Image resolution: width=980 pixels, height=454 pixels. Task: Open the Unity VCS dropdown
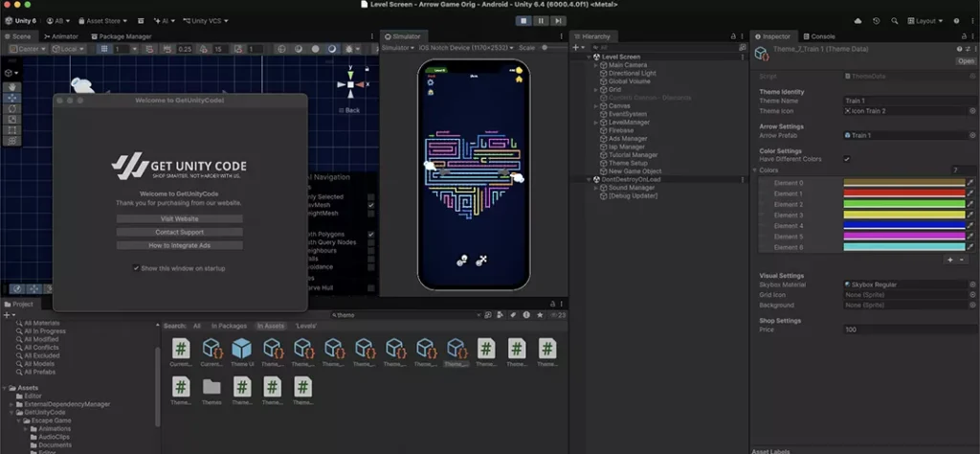205,21
